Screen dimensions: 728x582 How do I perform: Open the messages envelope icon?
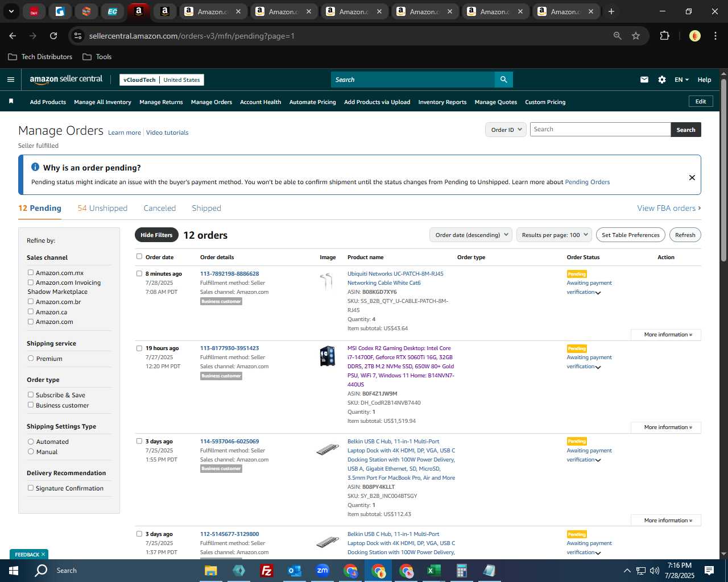(644, 80)
